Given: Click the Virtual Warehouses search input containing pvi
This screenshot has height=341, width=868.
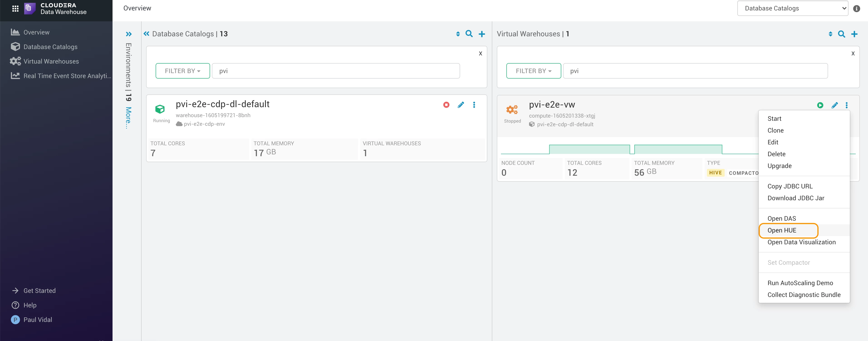Looking at the screenshot, I should point(696,71).
